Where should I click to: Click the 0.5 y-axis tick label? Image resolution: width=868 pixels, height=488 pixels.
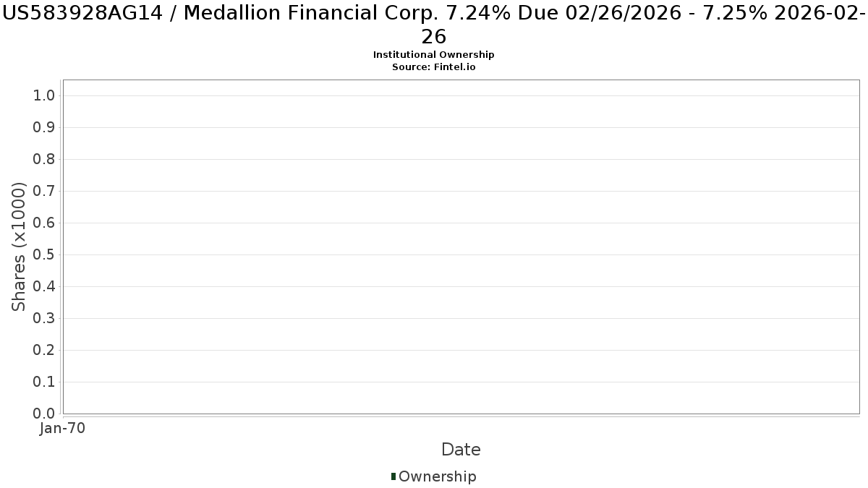click(x=45, y=254)
